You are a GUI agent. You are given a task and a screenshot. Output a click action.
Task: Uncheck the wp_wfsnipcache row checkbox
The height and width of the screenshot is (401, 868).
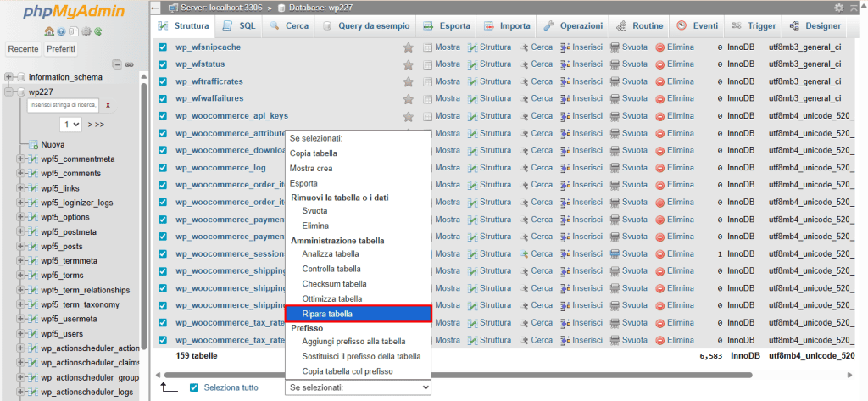pos(162,47)
